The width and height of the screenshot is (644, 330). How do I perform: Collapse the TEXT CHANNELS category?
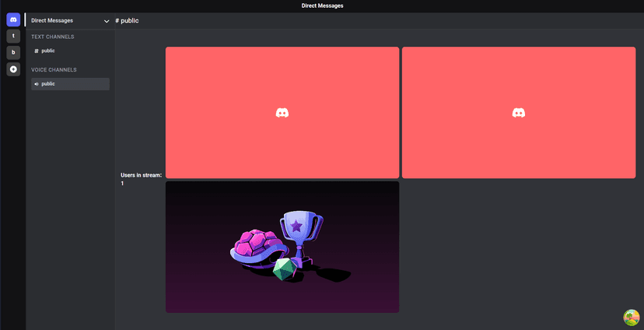[53, 37]
